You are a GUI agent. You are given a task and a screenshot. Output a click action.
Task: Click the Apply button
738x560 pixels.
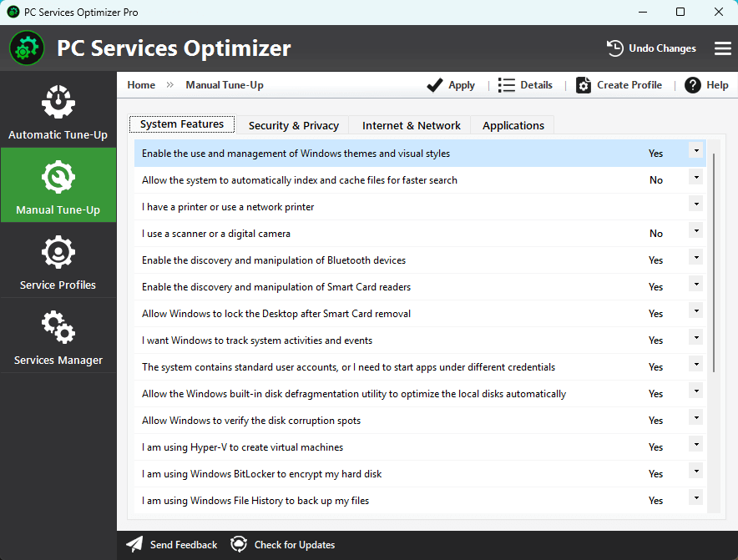click(x=451, y=85)
